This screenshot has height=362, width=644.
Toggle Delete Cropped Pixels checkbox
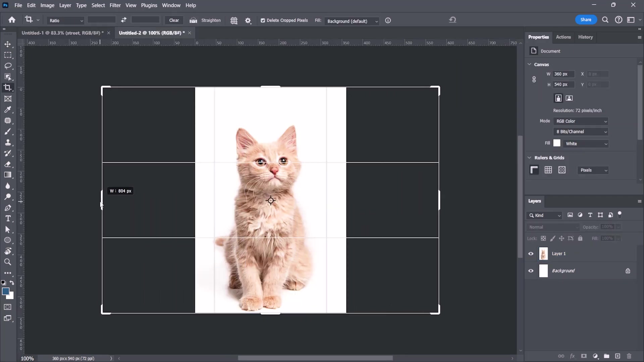[263, 20]
